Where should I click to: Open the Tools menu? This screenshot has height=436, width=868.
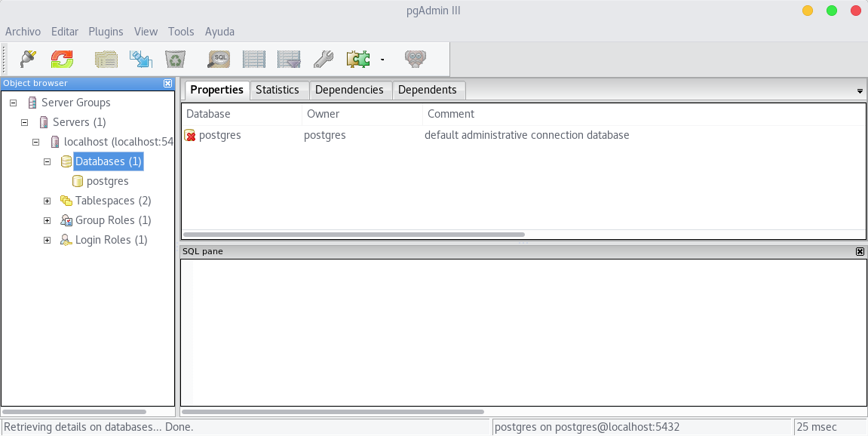point(181,32)
